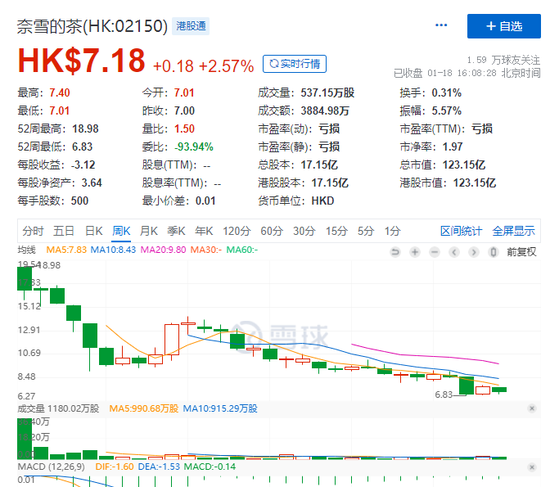Select the 月K chart tab
Viewport: 550px width, 487px height.
(149, 231)
